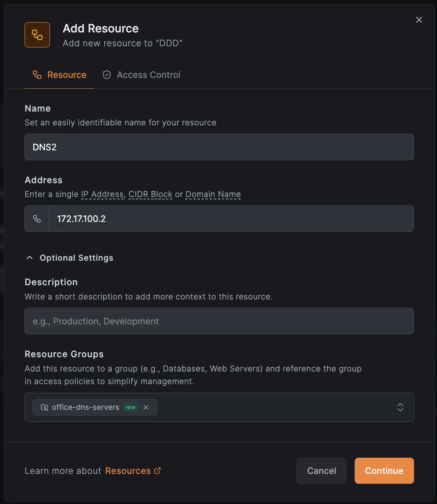Open the Resource Groups dropdown selector
Screen dimensions: 437x504
(400, 407)
